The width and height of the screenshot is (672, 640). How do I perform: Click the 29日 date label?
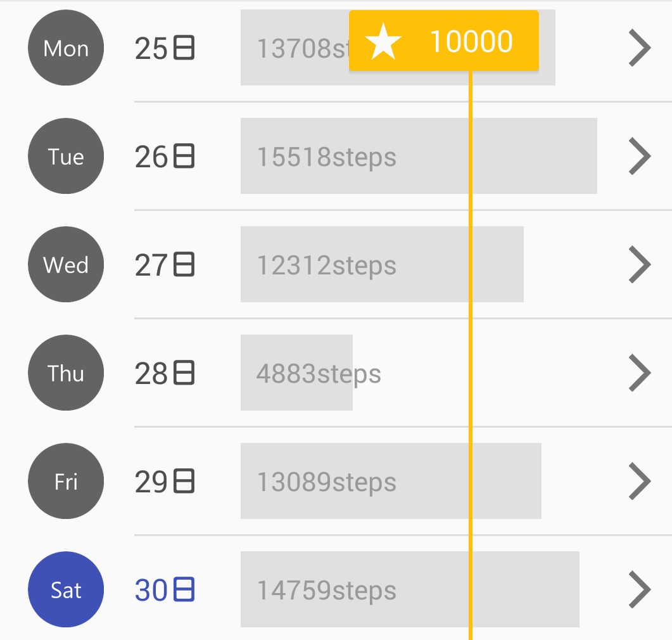point(165,482)
